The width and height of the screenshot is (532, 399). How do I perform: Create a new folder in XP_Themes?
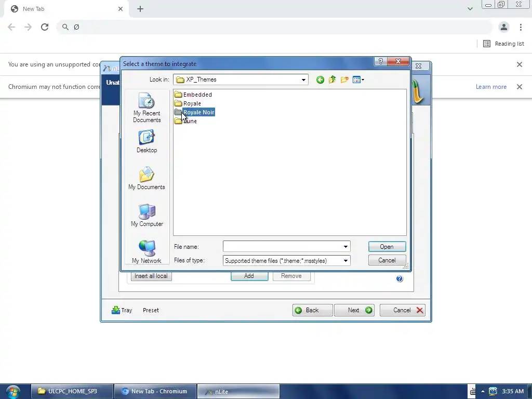[344, 79]
